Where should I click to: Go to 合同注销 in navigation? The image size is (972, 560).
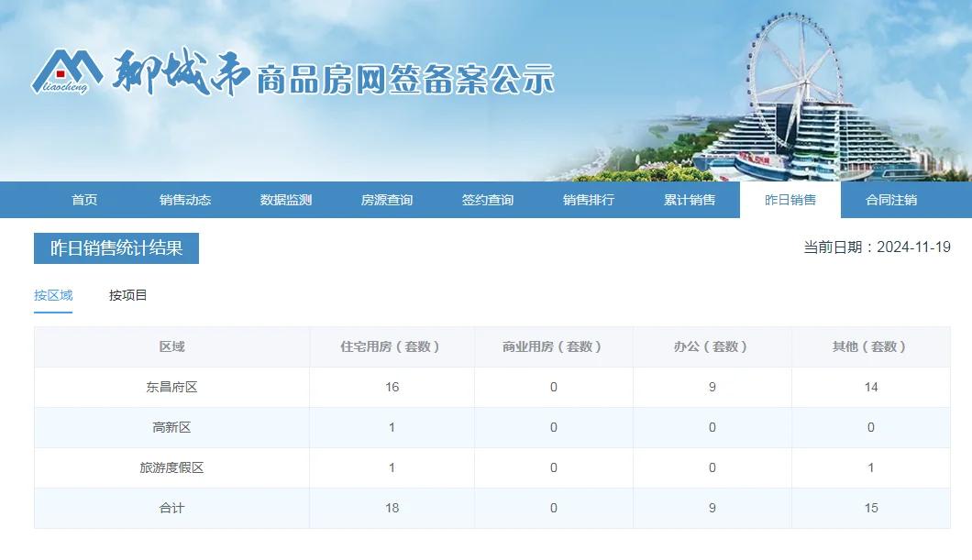tap(891, 200)
